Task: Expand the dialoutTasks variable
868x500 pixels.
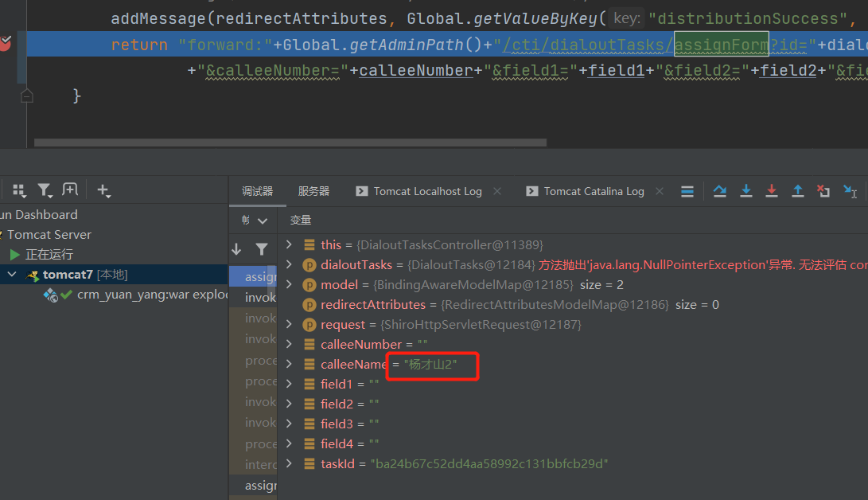Action: click(288, 264)
